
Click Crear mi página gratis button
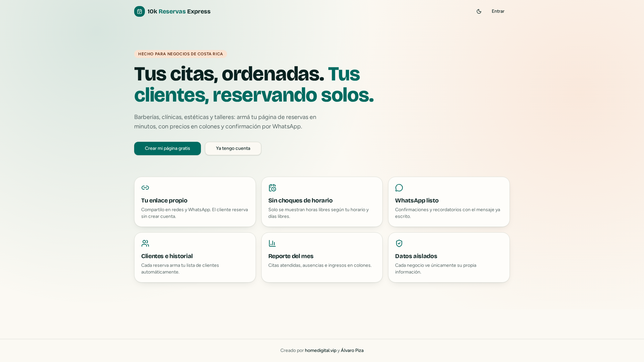coord(167,148)
